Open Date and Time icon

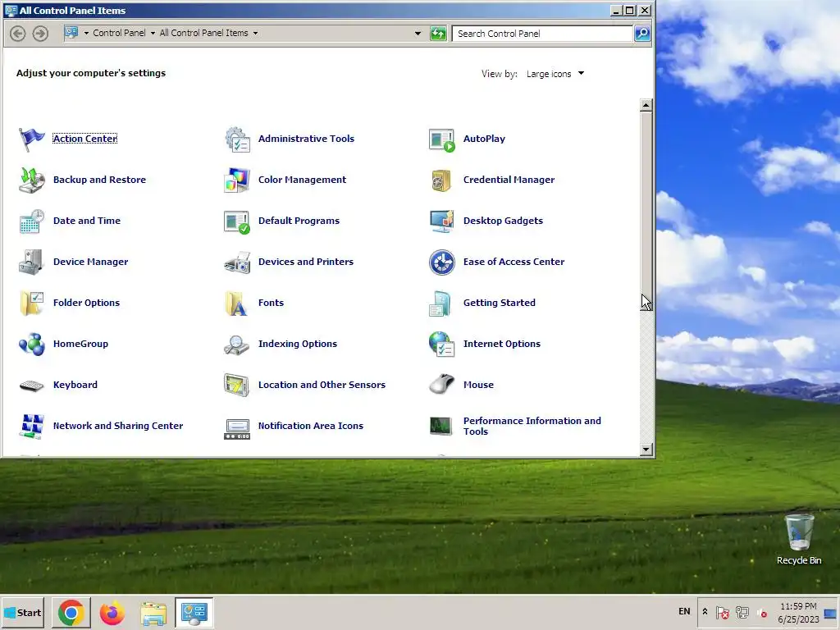32,221
